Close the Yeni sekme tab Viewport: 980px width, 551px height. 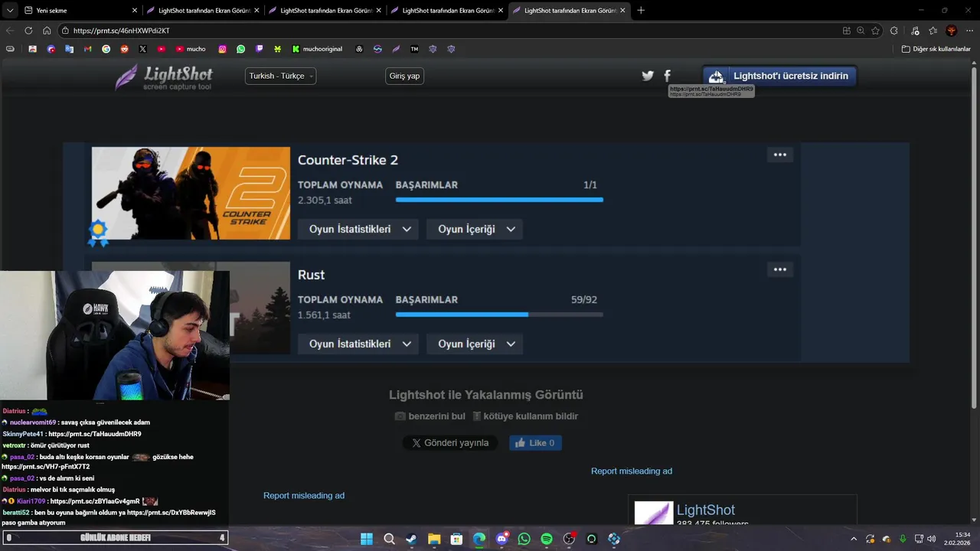pyautogui.click(x=135, y=11)
